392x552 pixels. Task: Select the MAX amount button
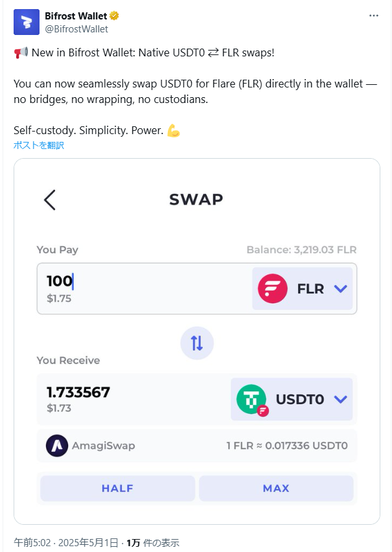coord(276,489)
